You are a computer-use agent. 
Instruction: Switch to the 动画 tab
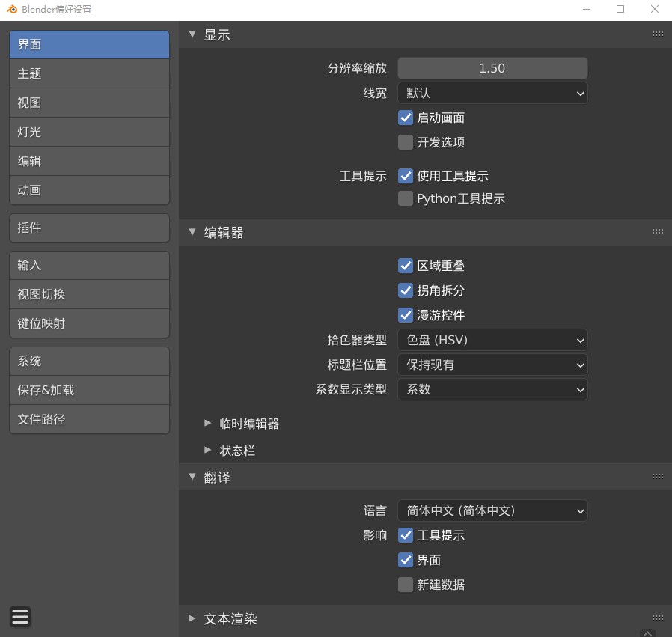(x=90, y=190)
